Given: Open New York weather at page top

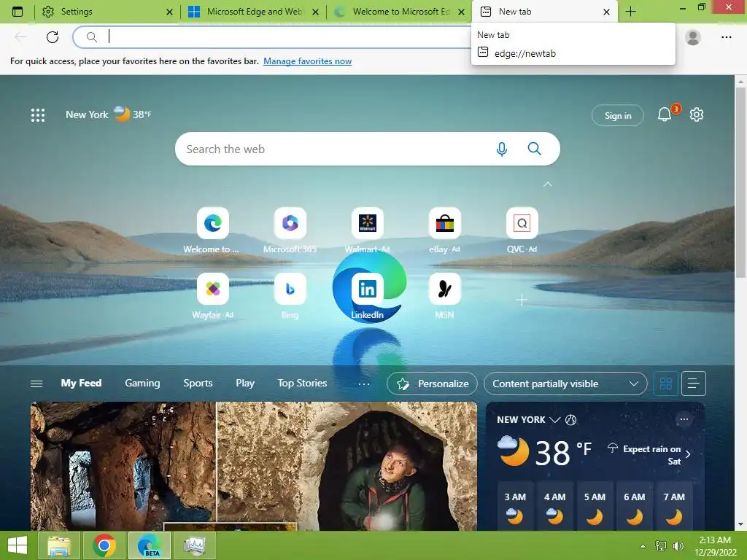Looking at the screenshot, I should tap(109, 114).
